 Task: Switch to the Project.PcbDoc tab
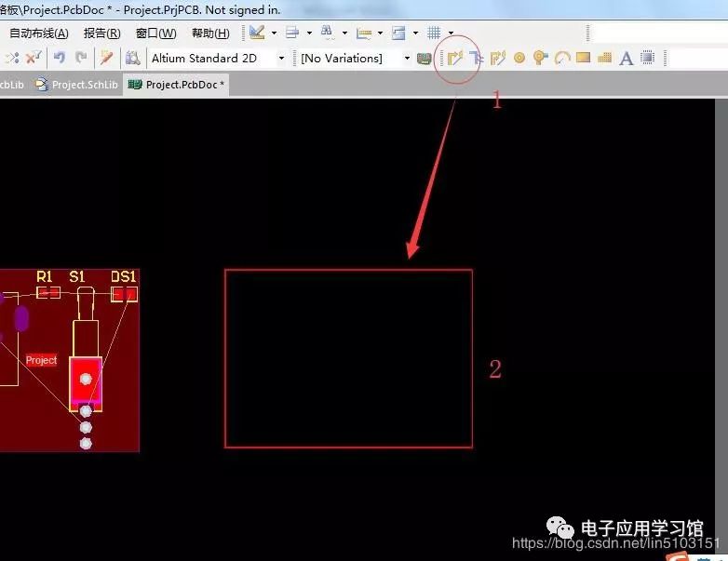(x=176, y=85)
